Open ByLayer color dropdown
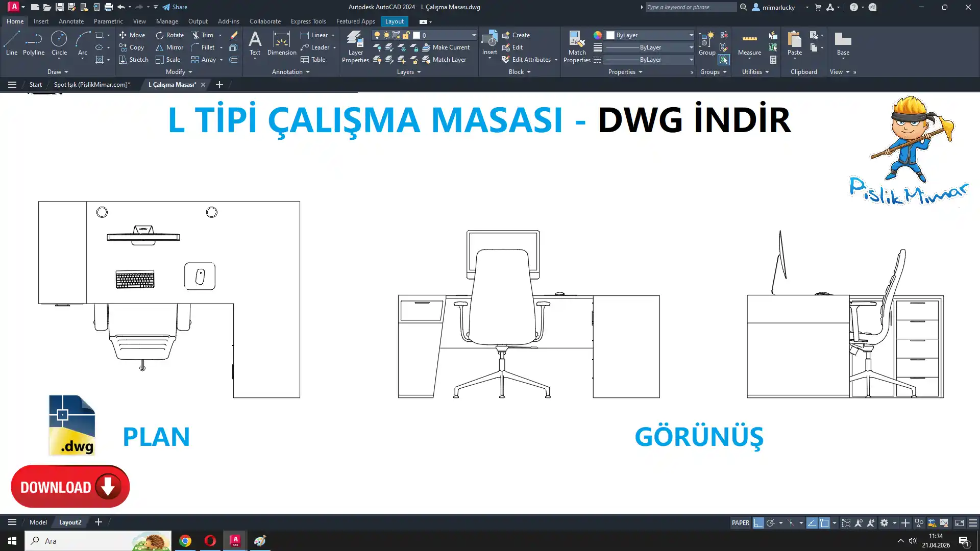Screen dimensions: 980x551 691,35
